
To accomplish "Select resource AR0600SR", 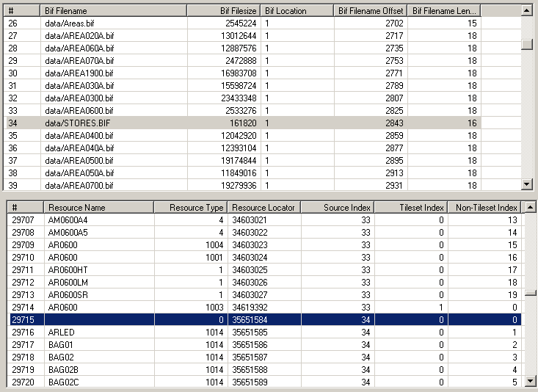I will click(x=264, y=295).
